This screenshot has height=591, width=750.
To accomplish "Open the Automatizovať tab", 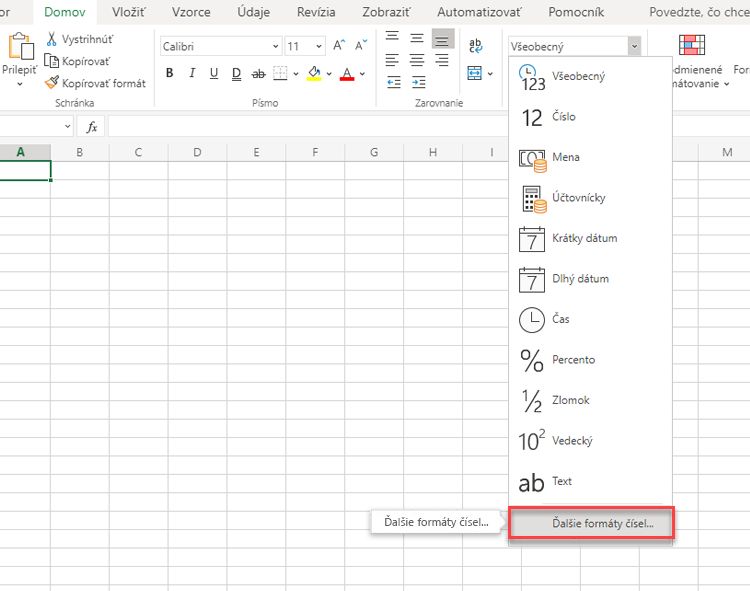I will click(479, 12).
